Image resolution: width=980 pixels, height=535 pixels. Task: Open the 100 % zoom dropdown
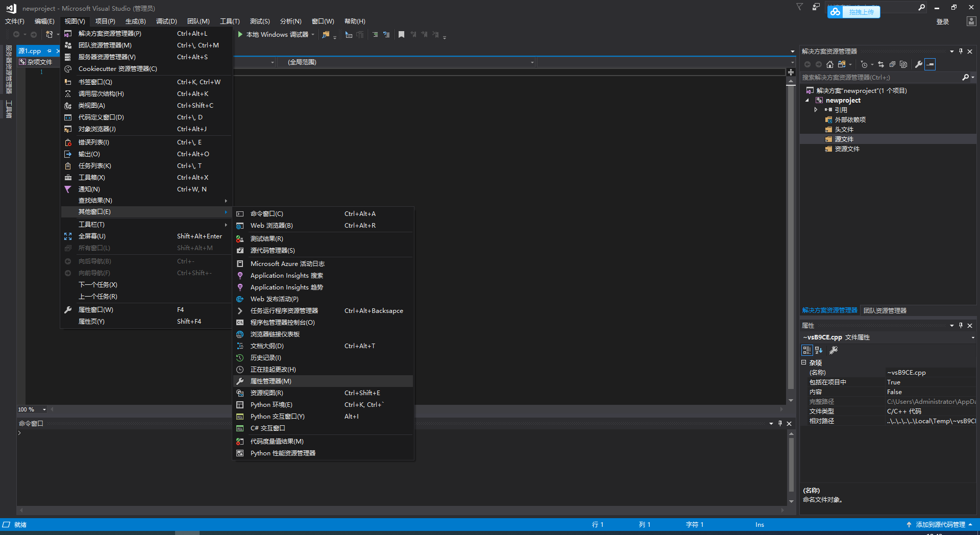pos(44,409)
